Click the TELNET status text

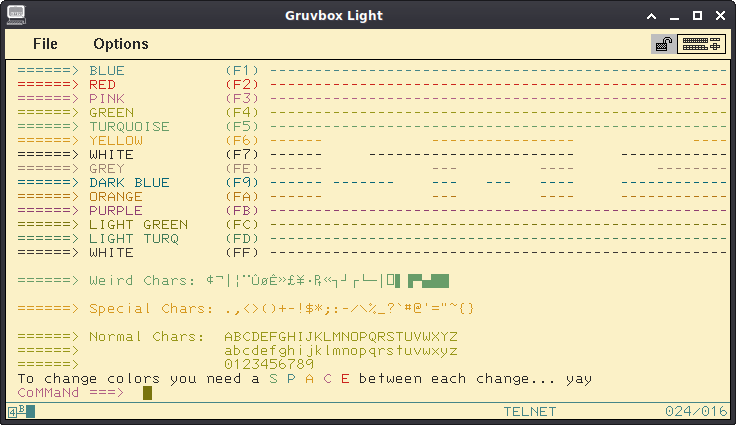coord(530,412)
